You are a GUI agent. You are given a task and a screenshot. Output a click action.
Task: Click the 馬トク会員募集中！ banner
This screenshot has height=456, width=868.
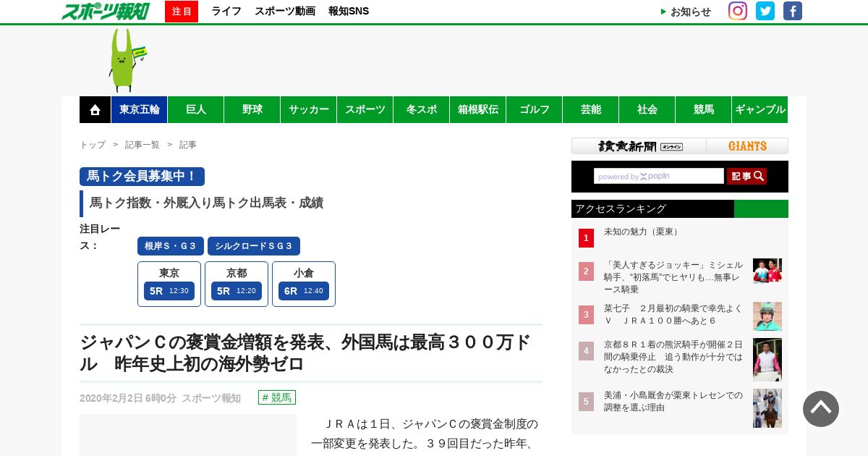click(142, 177)
